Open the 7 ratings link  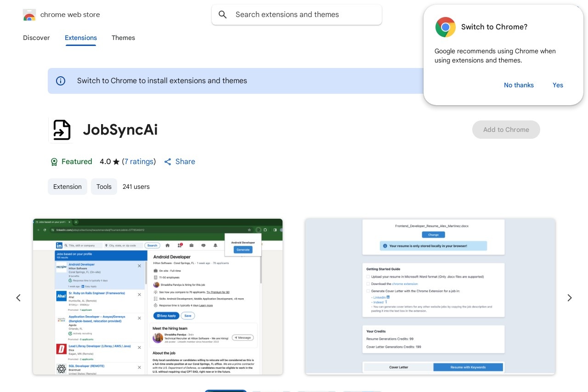139,162
